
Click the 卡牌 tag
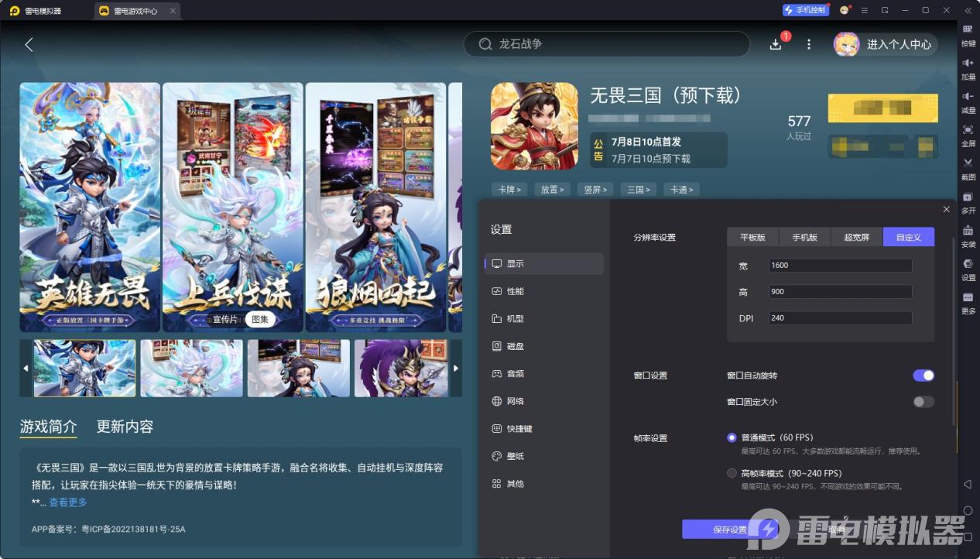(x=509, y=189)
